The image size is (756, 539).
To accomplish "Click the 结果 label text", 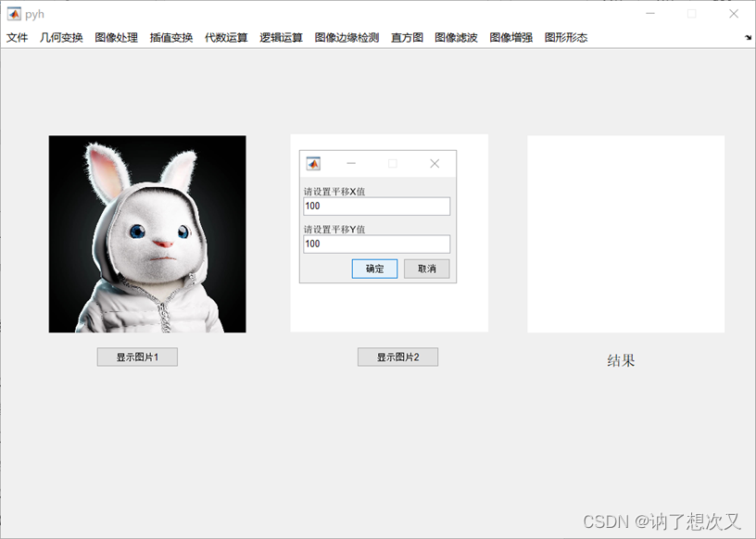I will coord(621,360).
